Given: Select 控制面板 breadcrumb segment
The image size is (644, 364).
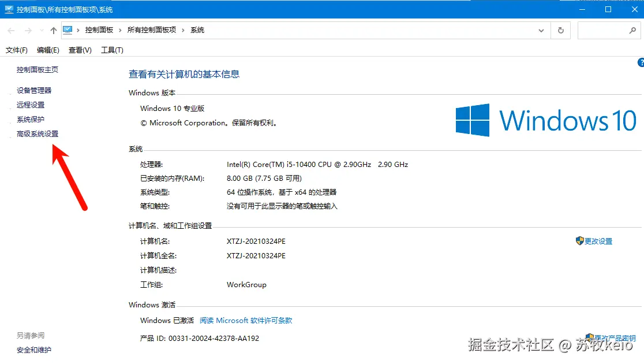Looking at the screenshot, I should [99, 30].
